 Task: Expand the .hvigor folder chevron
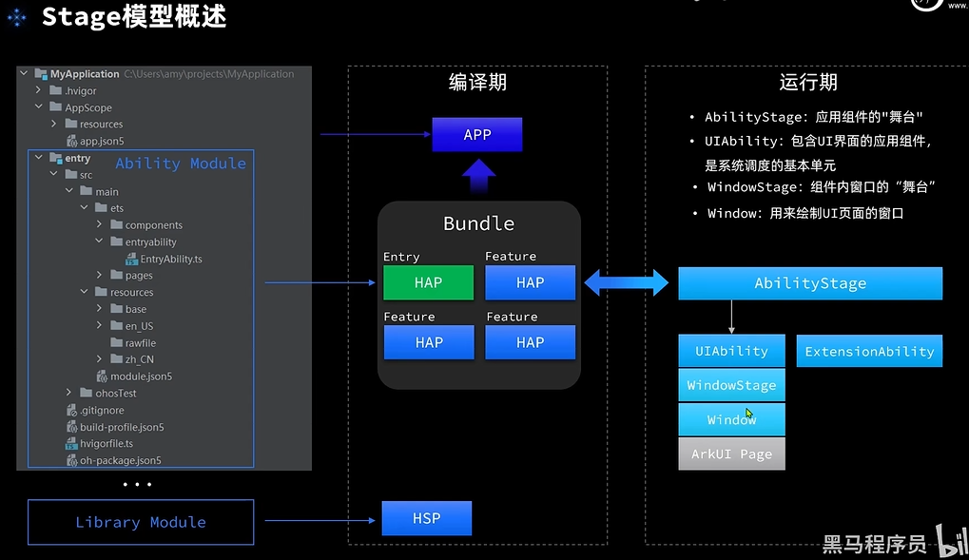click(39, 90)
